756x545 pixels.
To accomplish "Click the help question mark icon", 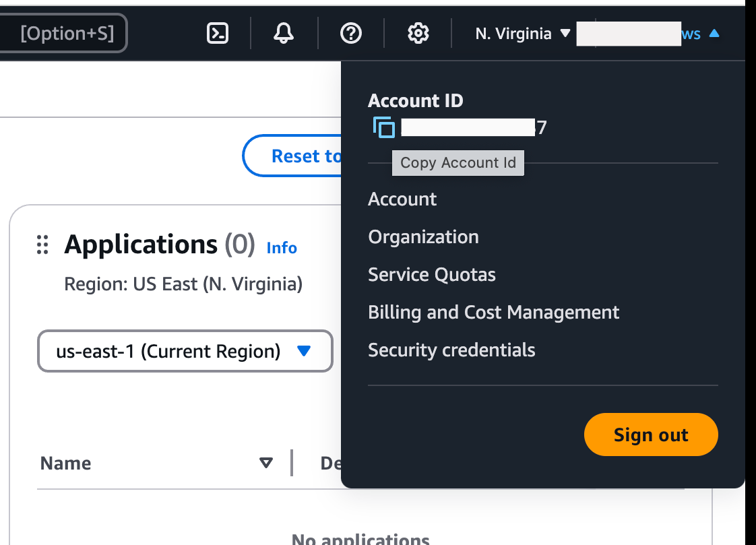I will pos(351,33).
